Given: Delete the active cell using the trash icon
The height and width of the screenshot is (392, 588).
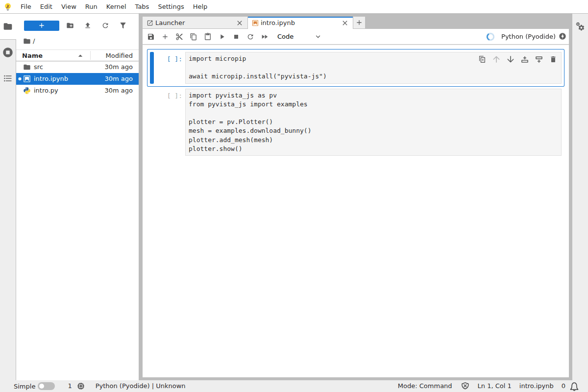Looking at the screenshot, I should [553, 59].
